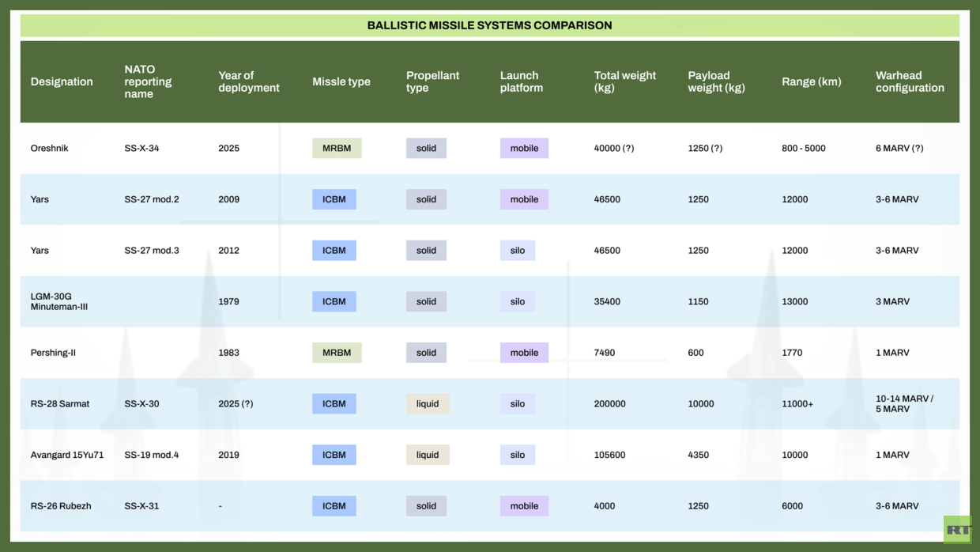Click the 'BALLISTIC MISSILE SYSTEMS COMPARISON' title
This screenshot has width=980, height=552.
(x=489, y=25)
